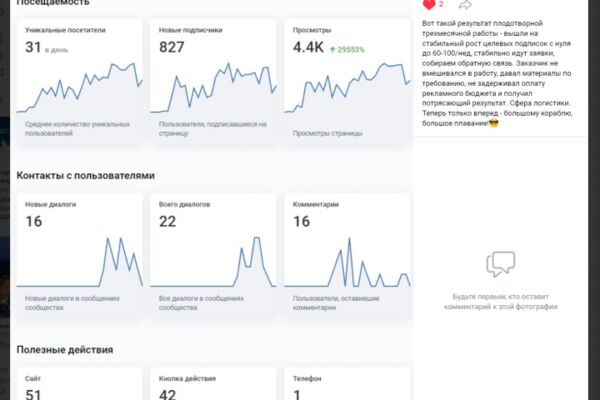
Task: Click the empty comments speech bubble icon
Action: 501,264
